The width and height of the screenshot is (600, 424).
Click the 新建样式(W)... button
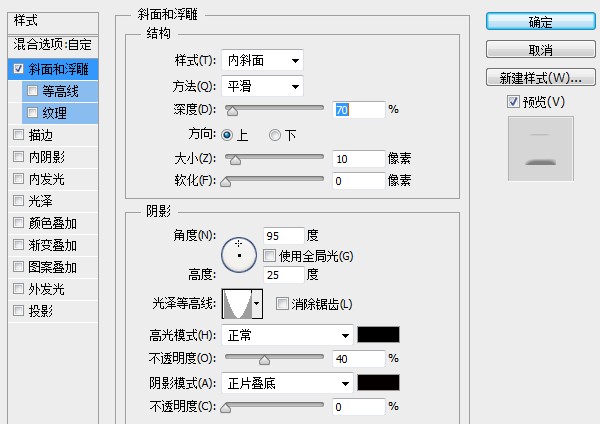pyautogui.click(x=541, y=78)
